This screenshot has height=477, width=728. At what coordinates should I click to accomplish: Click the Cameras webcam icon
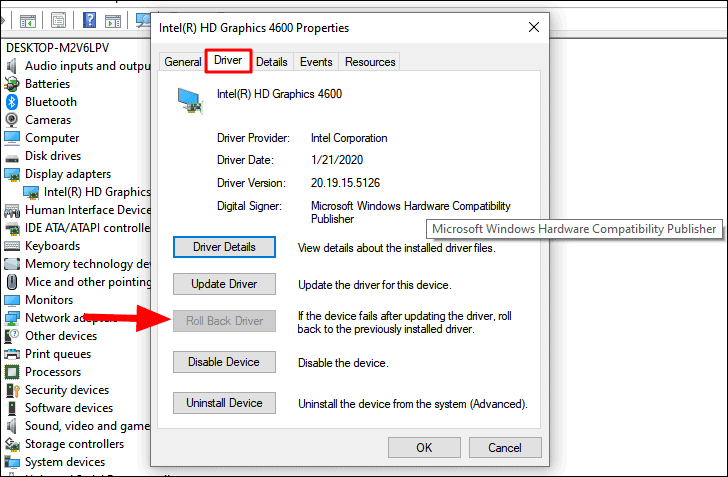[12, 120]
